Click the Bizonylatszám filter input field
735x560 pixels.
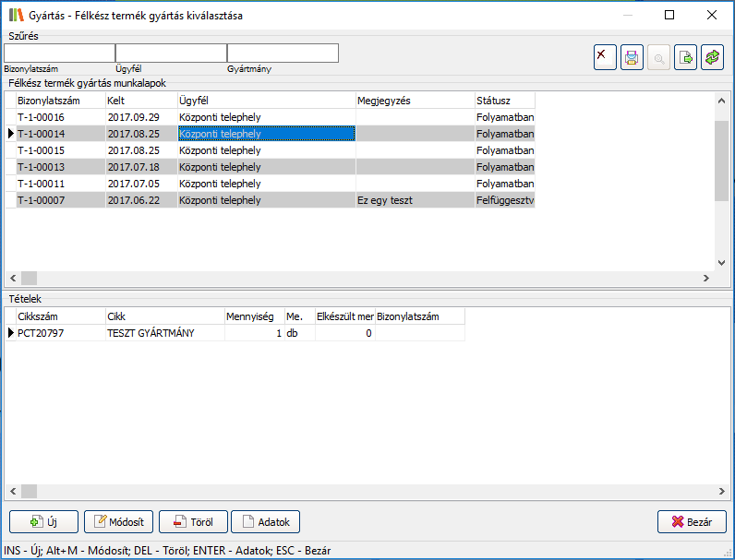click(x=59, y=54)
